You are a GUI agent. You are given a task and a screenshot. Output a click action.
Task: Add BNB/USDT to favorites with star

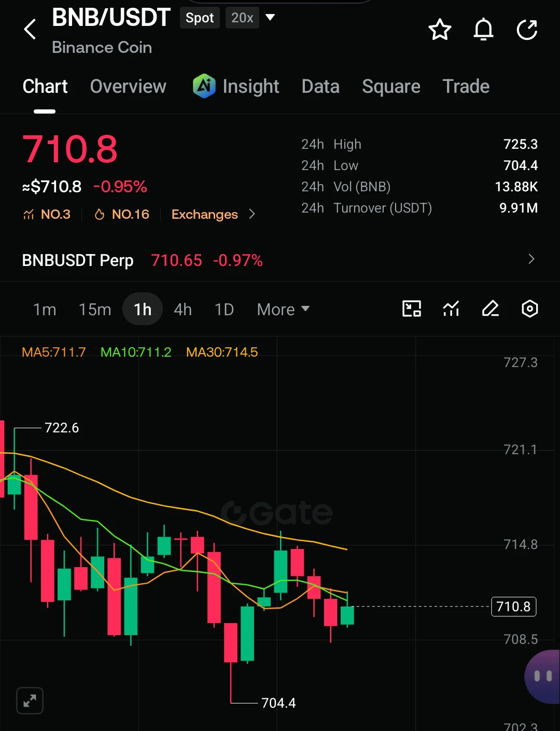(440, 30)
